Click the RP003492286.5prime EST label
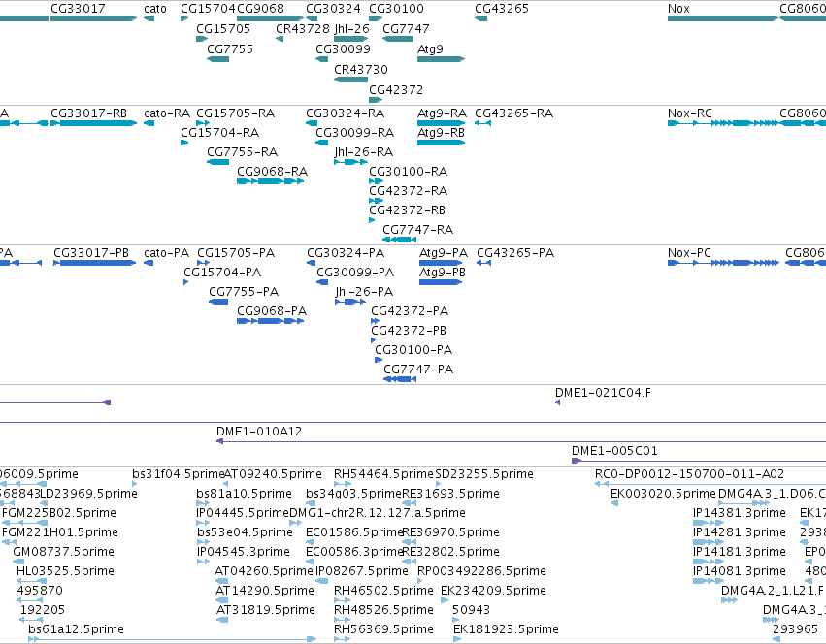This screenshot has width=826, height=644. click(481, 571)
